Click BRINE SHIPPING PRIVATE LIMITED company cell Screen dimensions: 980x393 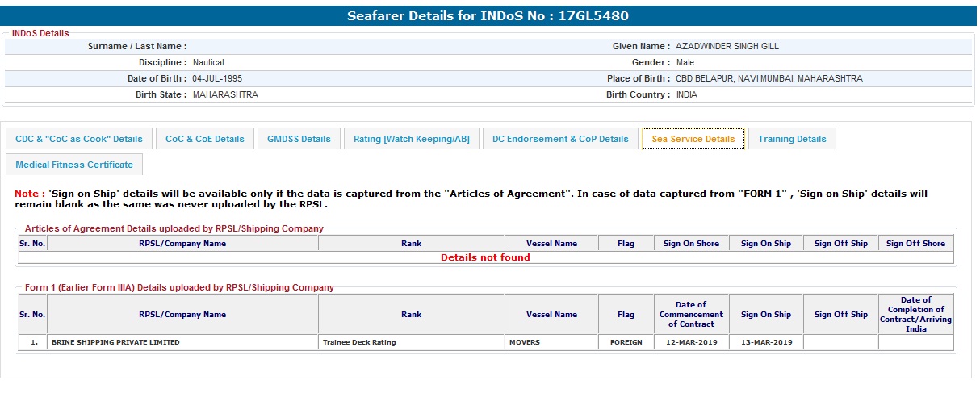tap(115, 342)
